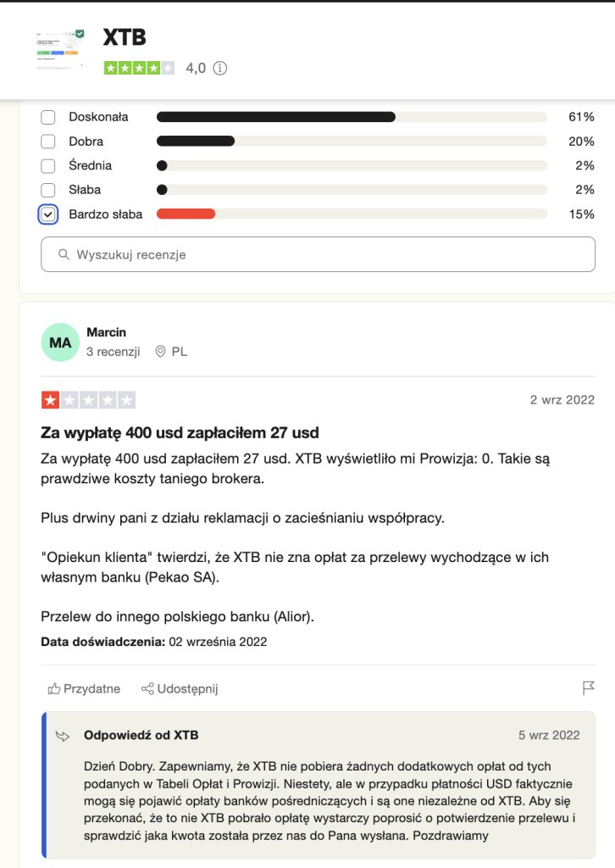Enable the Doskonała filter checkbox
The image size is (615, 868).
(48, 117)
